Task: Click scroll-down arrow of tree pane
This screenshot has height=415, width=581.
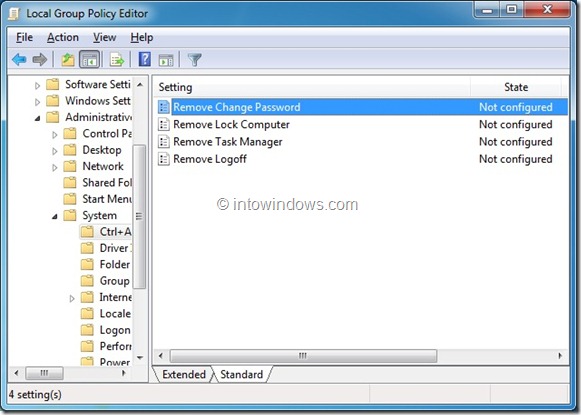Action: 140,358
